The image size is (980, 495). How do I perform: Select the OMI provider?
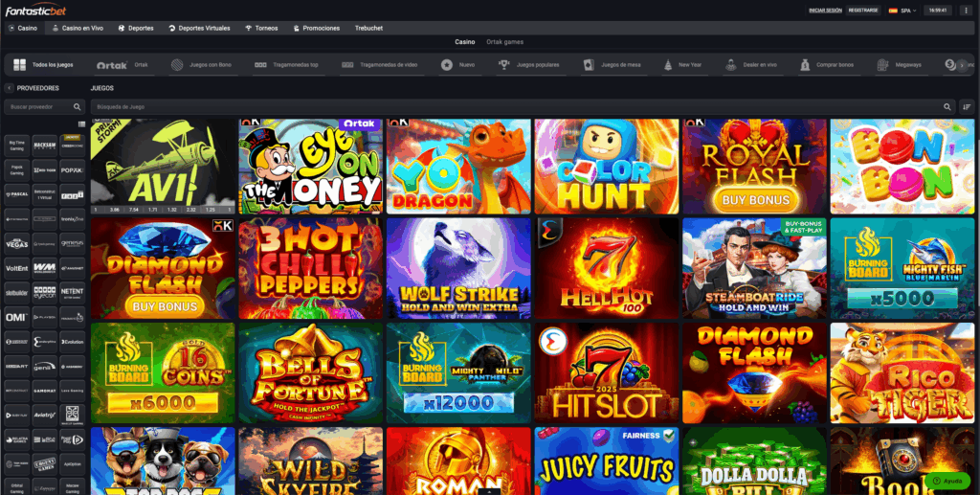point(17,317)
